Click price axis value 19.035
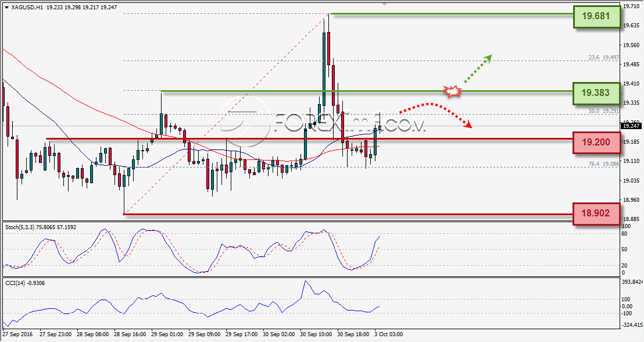Screen dimensions: 644x342 click(x=631, y=180)
